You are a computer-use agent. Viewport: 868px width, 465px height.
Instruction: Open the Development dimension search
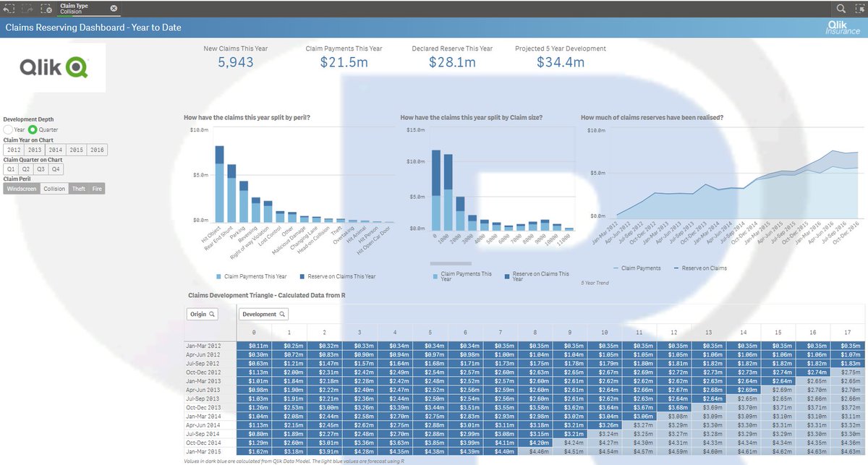coord(263,314)
